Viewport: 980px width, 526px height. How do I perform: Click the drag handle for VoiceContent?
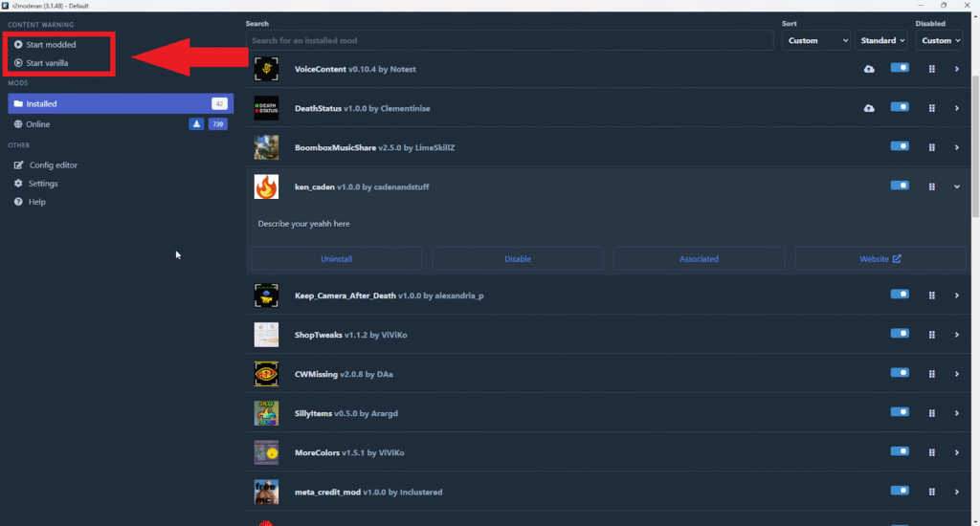click(x=932, y=69)
